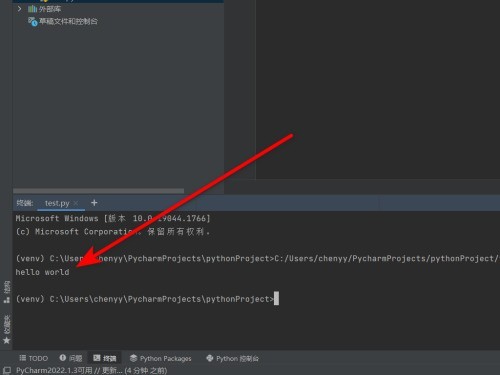The image size is (500, 375).
Task: Click the PyCharm 2022.1.3 update notification
Action: (x=91, y=370)
